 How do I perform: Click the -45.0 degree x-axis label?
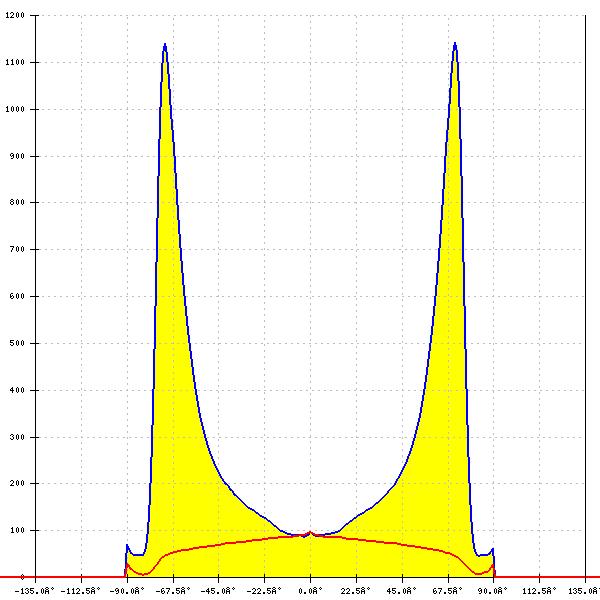219,590
